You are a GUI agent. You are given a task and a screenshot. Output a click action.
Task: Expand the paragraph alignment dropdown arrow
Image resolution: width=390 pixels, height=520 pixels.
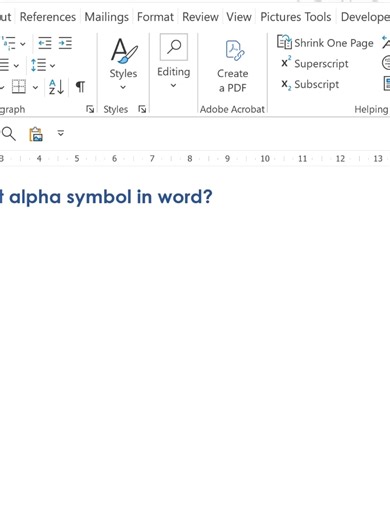click(x=16, y=66)
